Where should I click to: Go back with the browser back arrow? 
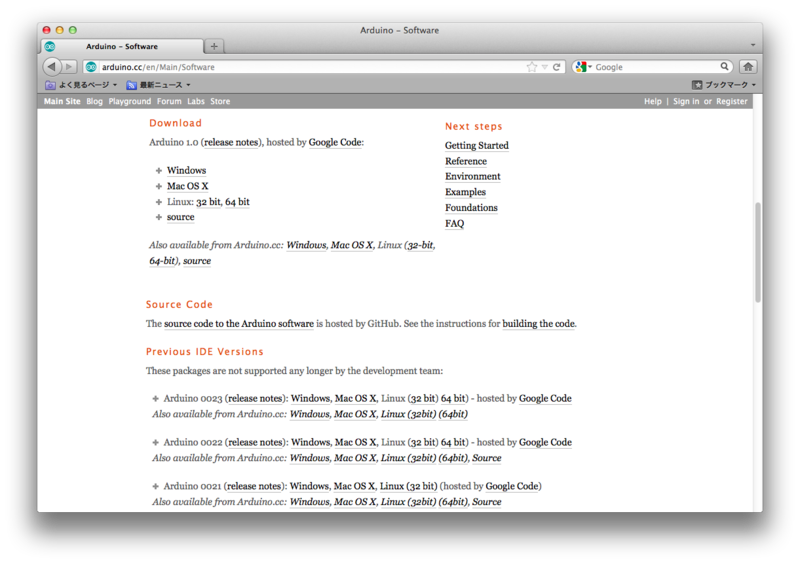(52, 66)
